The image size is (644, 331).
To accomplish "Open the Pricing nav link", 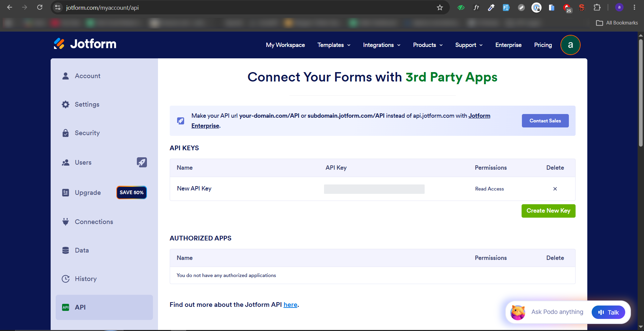I will [x=543, y=45].
